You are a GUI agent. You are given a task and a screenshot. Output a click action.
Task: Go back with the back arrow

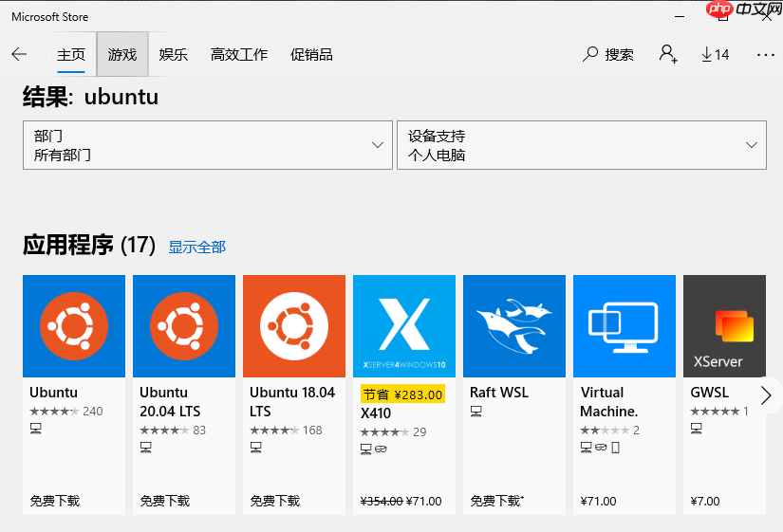point(19,54)
